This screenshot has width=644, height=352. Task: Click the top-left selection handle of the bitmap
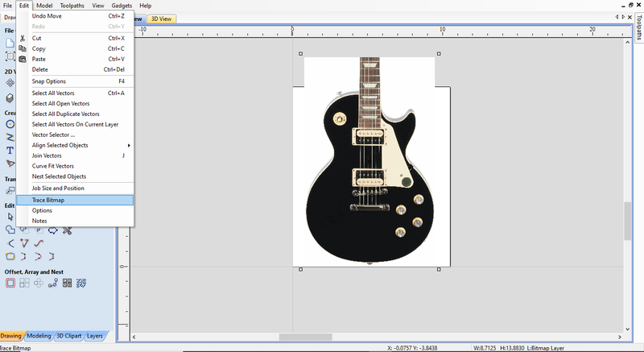tap(300, 53)
